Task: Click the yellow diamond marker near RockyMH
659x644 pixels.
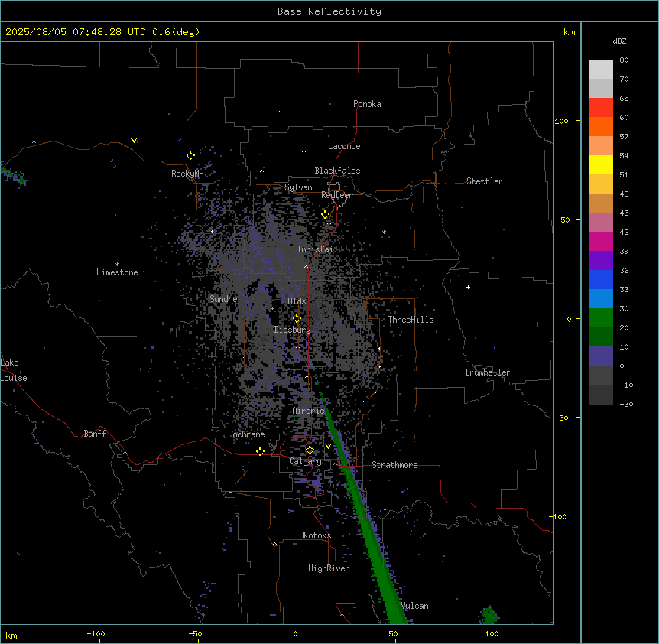Action: pyautogui.click(x=190, y=156)
